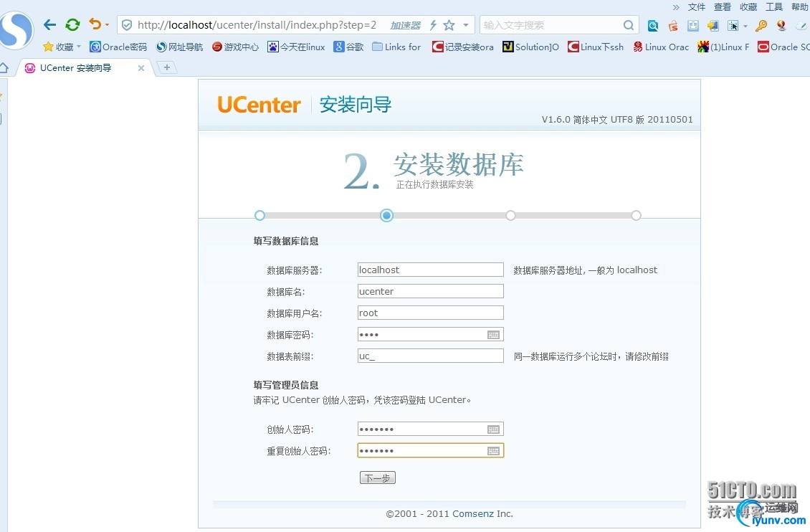Open the (1)Linux F bookmark

pyautogui.click(x=723, y=47)
